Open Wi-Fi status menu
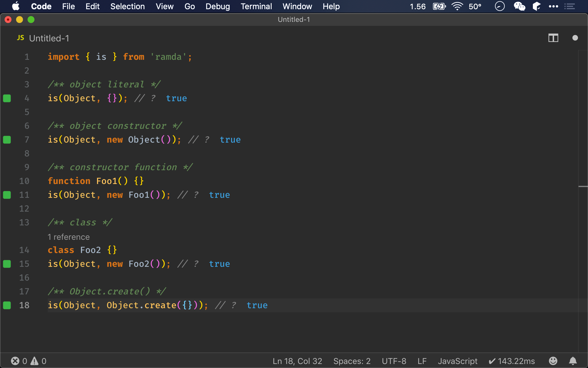 [x=457, y=6]
